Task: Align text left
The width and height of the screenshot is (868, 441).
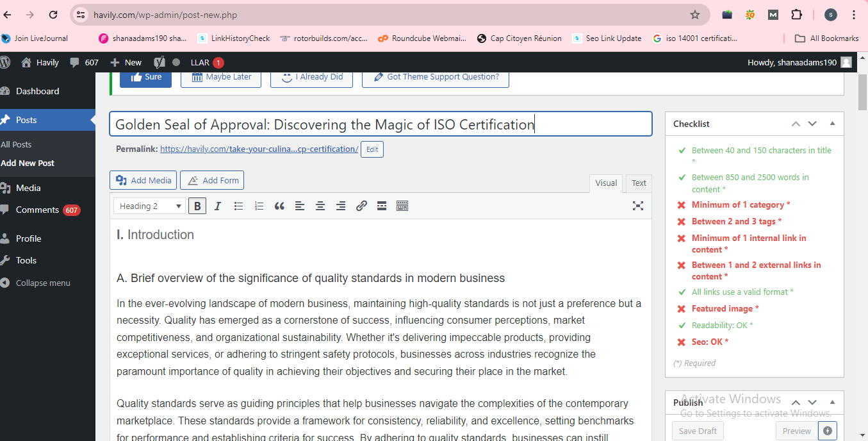Action: 300,206
